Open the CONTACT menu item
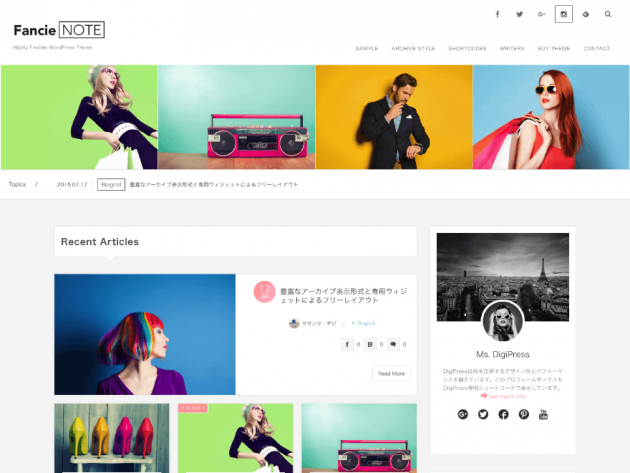Screen dimensions: 630x473 tap(597, 48)
